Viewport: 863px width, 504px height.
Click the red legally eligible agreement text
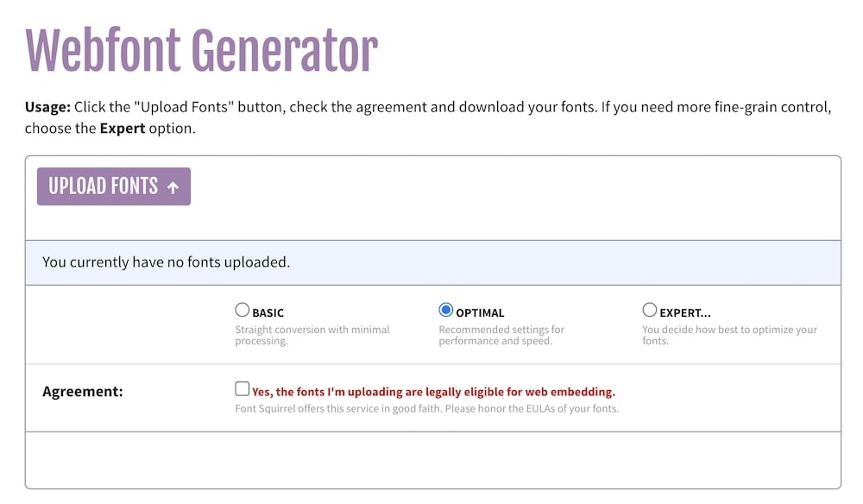[433, 392]
